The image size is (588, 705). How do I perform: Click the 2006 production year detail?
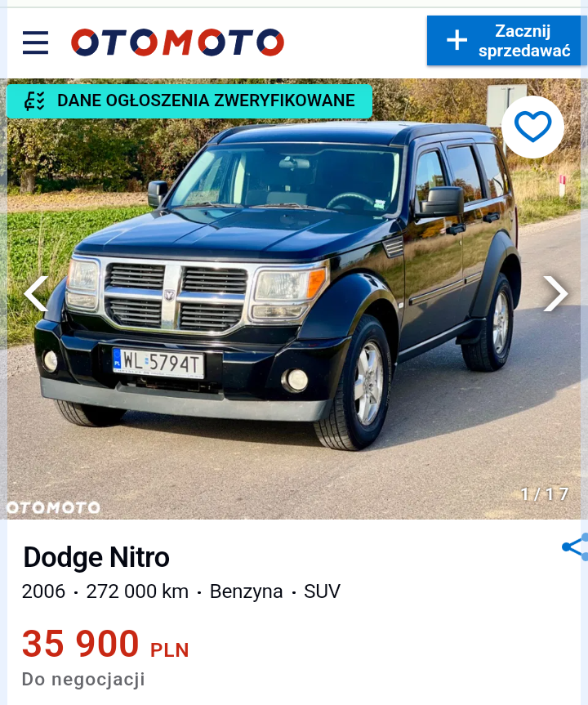pos(43,591)
